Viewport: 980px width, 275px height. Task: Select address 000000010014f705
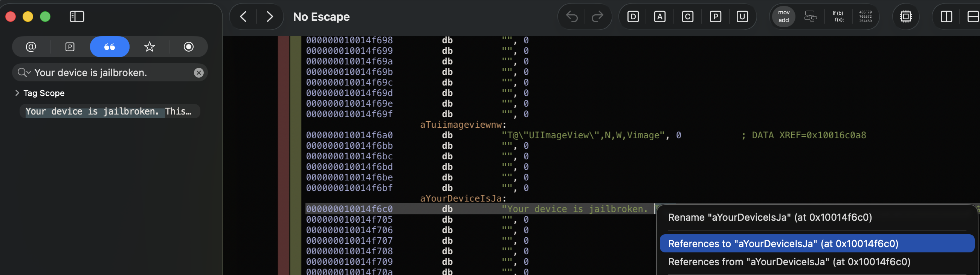[349, 220]
